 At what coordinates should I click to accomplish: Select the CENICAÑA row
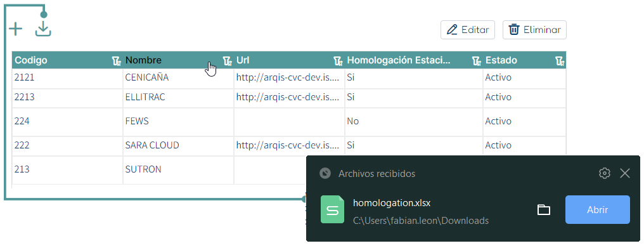click(289, 77)
